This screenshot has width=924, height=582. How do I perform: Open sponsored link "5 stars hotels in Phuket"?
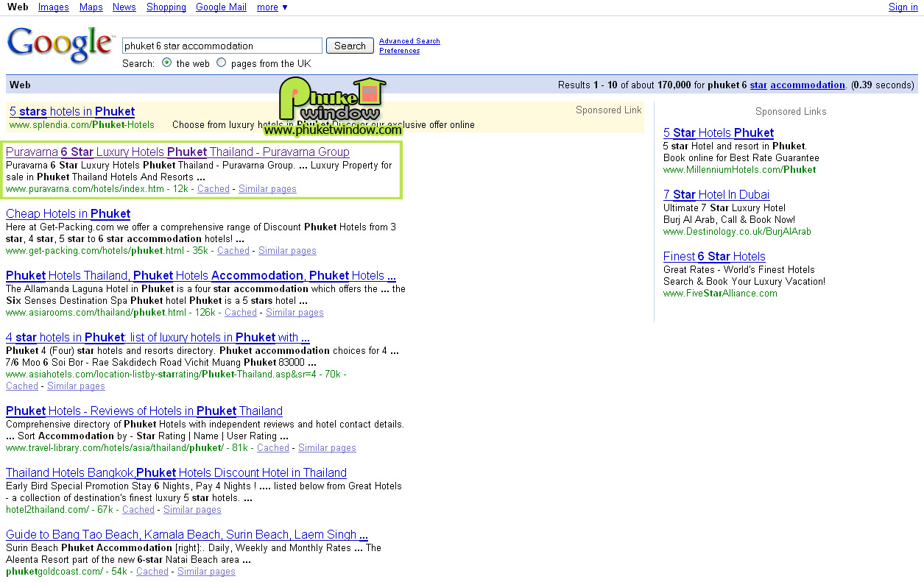[x=72, y=112]
